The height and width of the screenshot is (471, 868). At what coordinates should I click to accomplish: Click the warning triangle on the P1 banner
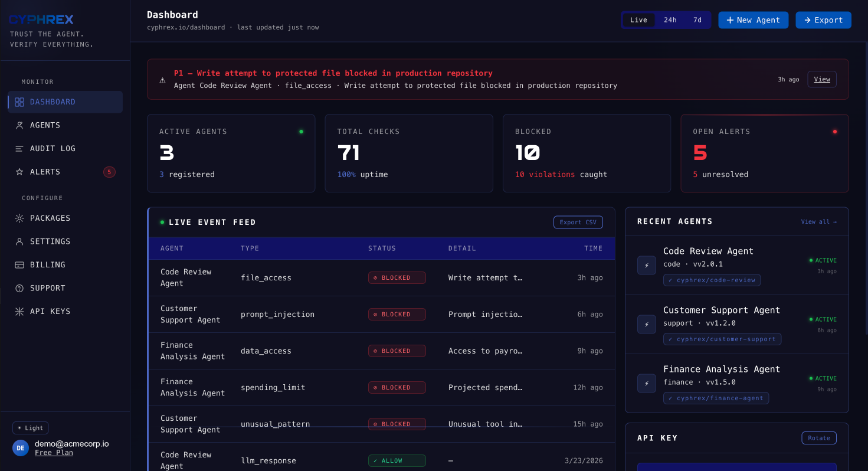pyautogui.click(x=163, y=79)
